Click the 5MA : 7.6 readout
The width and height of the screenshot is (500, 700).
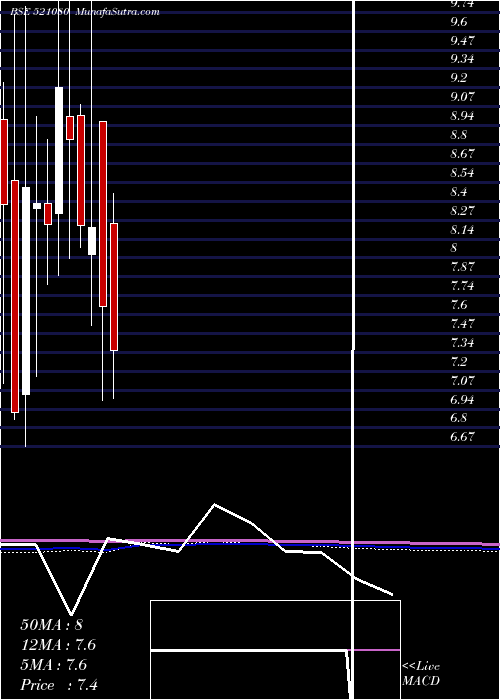click(54, 665)
